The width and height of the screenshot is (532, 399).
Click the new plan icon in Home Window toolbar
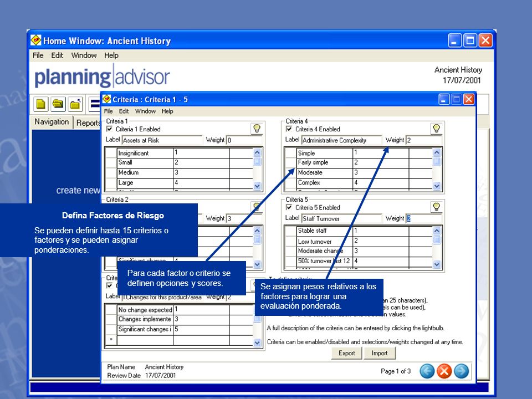(x=40, y=104)
